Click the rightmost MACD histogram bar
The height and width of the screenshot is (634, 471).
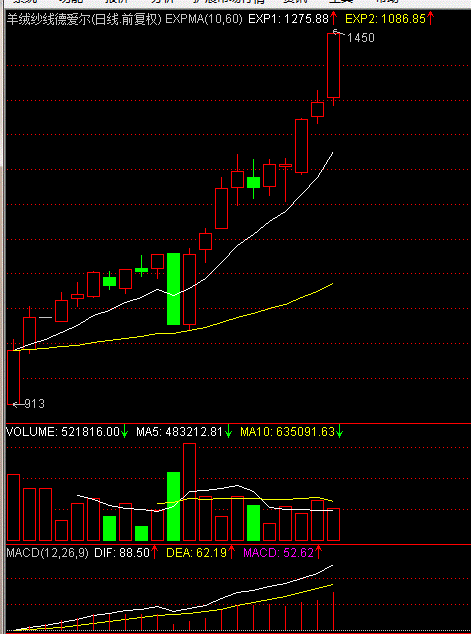point(334,611)
